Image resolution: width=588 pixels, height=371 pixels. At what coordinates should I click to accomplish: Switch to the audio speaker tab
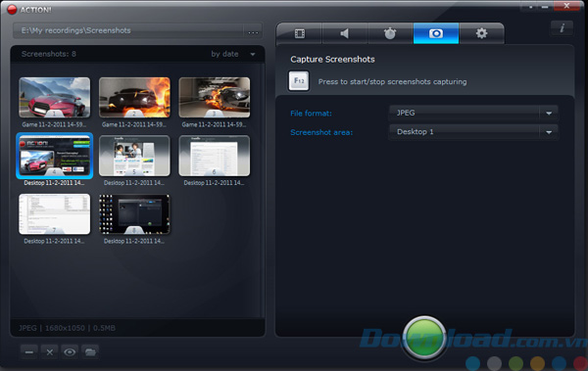[x=345, y=33]
